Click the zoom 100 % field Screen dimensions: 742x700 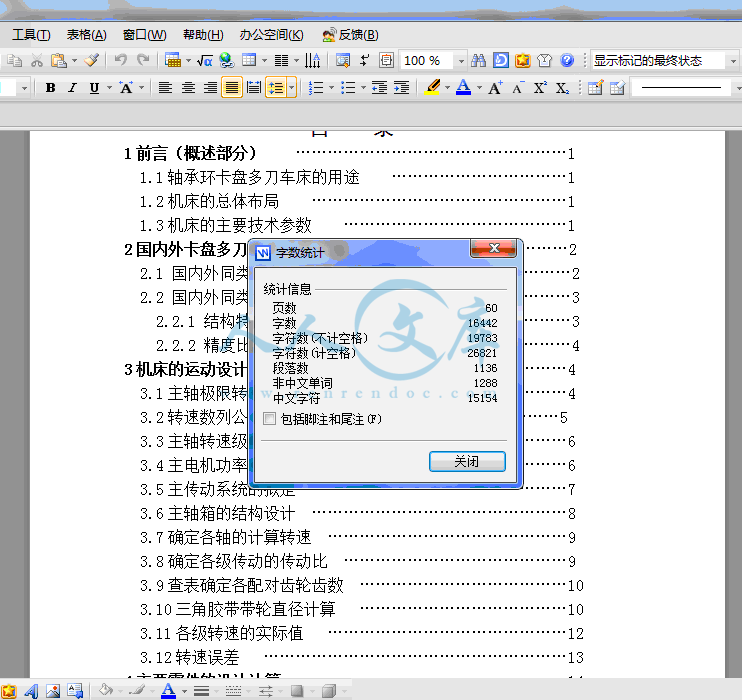click(427, 61)
